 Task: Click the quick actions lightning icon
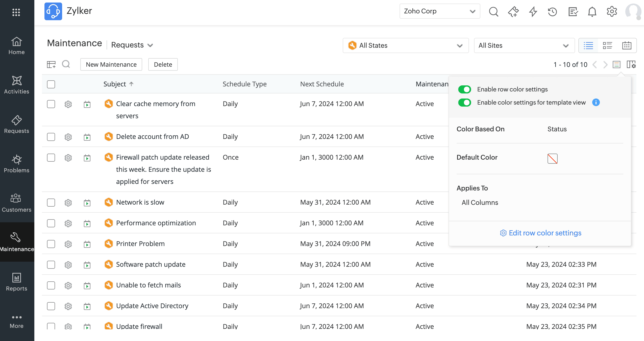click(x=533, y=12)
